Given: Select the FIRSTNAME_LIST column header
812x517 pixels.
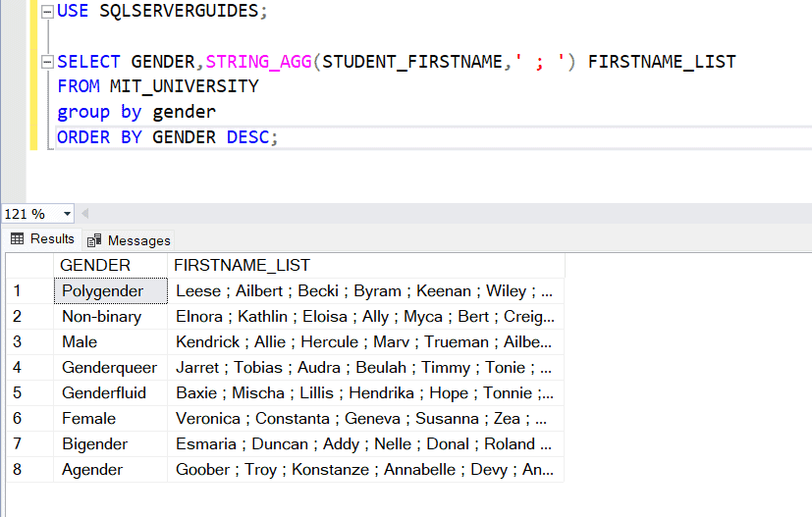Looking at the screenshot, I should coord(365,265).
